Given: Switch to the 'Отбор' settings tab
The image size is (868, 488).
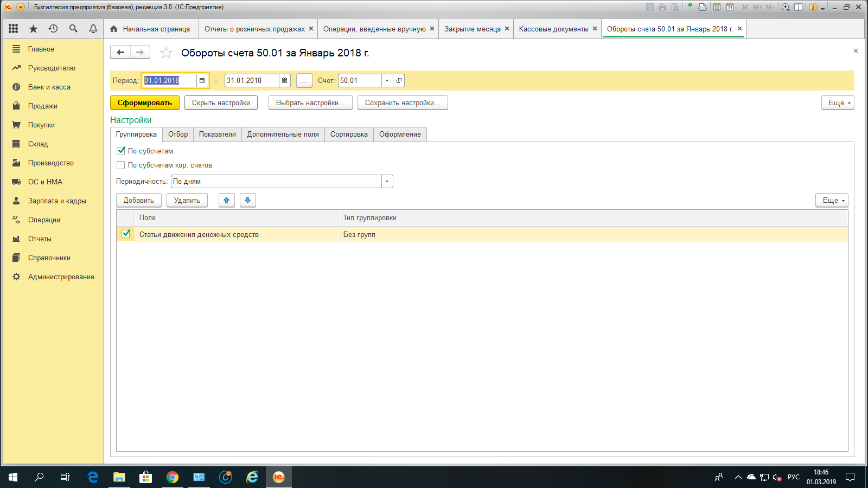Looking at the screenshot, I should click(178, 134).
